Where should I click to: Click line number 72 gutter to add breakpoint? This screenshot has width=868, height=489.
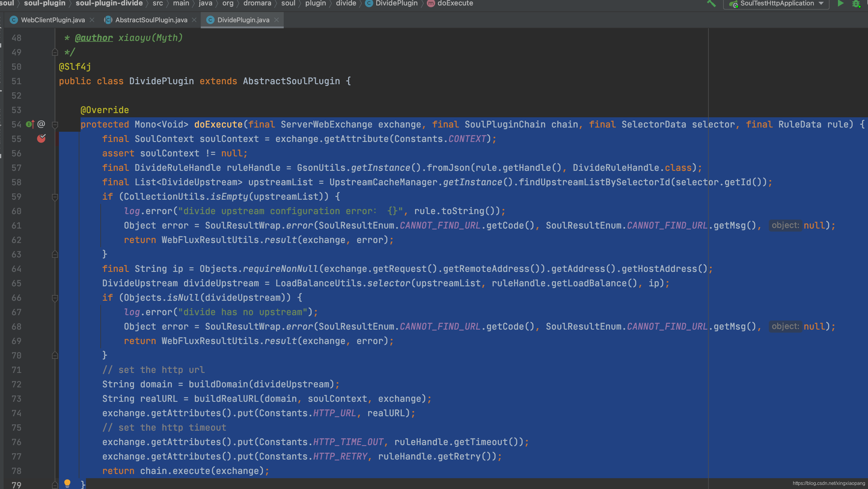16,384
